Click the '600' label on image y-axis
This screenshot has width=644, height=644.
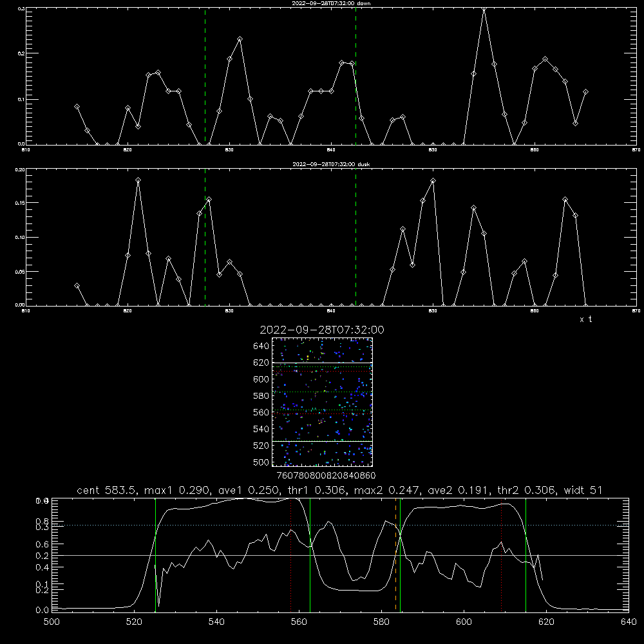pyautogui.click(x=261, y=379)
